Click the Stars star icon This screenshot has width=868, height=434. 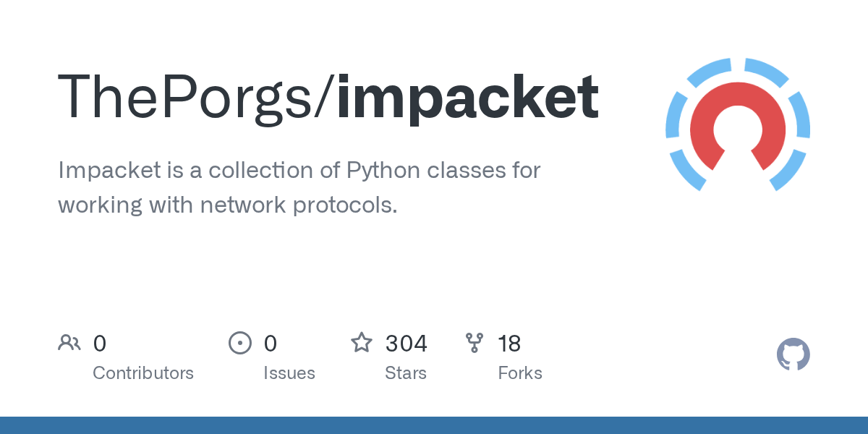pos(362,342)
